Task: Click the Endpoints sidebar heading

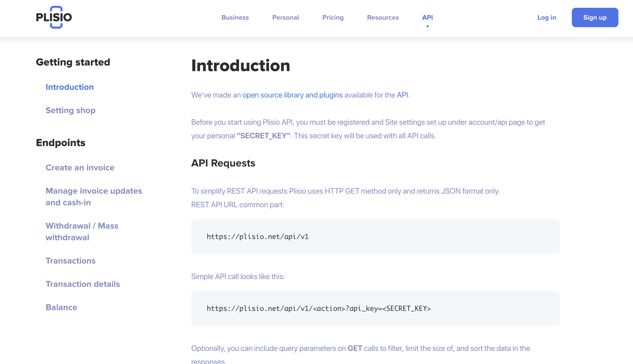Action: [61, 143]
